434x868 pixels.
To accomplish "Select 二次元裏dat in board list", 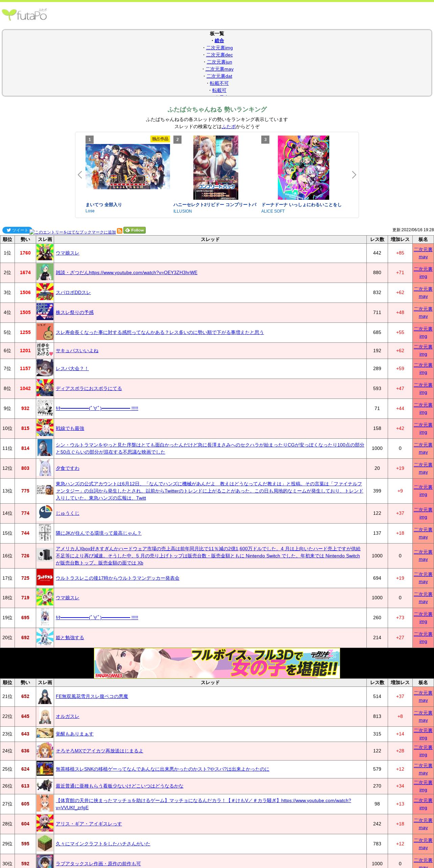I will (219, 76).
